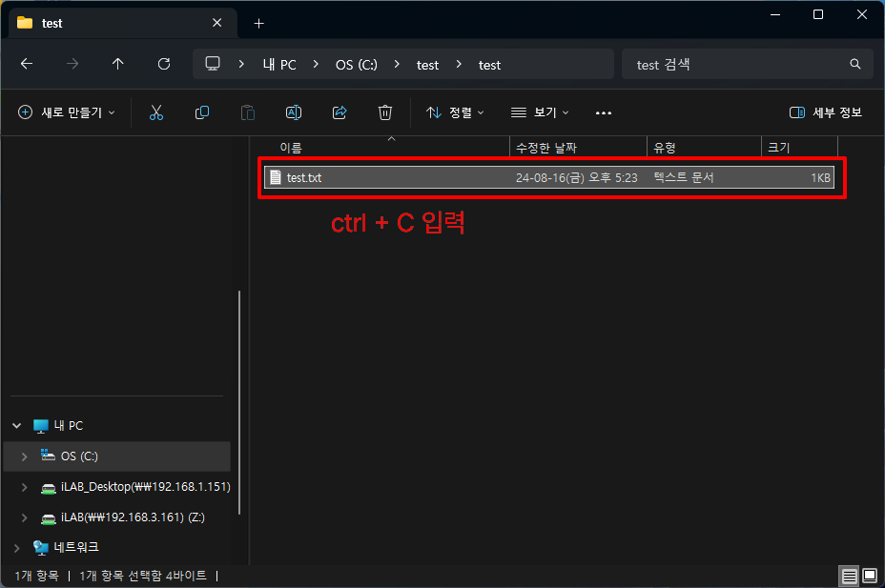Expand chevron after 내 PC in address bar
This screenshot has height=588, width=885.
pos(316,64)
